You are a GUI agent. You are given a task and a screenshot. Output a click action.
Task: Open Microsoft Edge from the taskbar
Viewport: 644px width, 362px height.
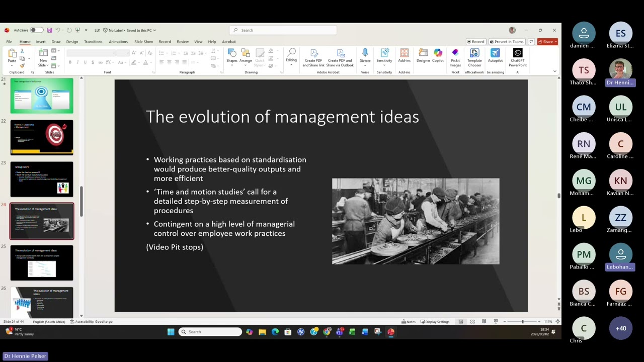[275, 332]
